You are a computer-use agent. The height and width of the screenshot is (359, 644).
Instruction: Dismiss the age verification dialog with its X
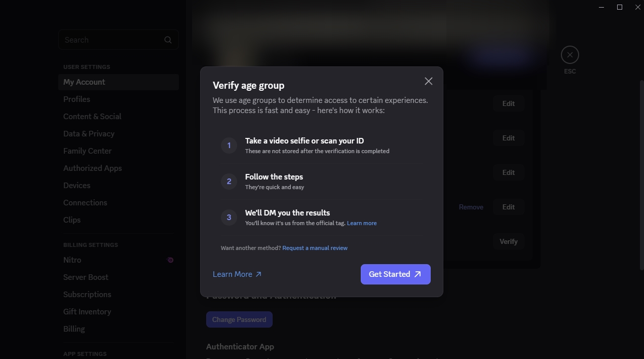pyautogui.click(x=428, y=81)
